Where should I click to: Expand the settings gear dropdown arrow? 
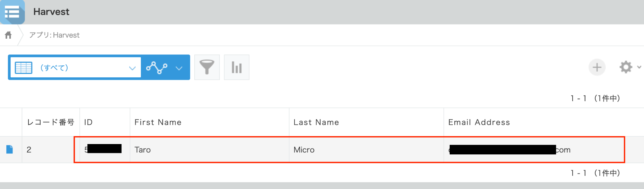[x=639, y=67]
